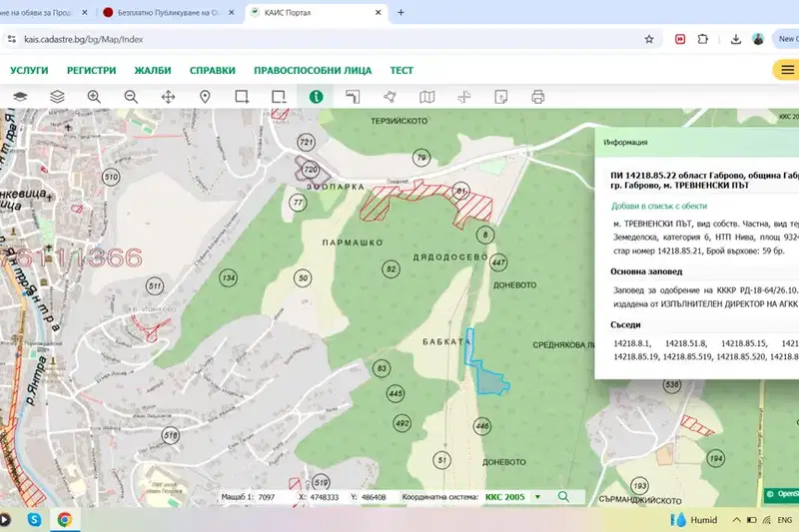Viewport: 799px width, 532px height.
Task: Close the Безплатно Публикуване tab
Action: click(x=232, y=12)
